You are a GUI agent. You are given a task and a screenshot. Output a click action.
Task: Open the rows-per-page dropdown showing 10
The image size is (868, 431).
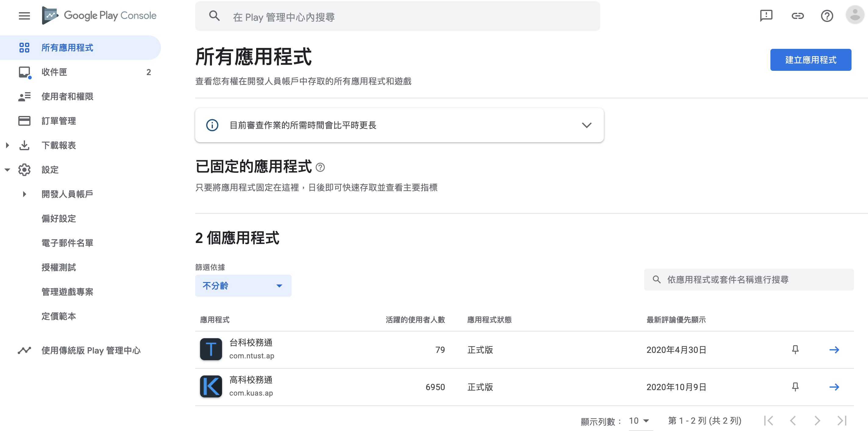coord(639,421)
